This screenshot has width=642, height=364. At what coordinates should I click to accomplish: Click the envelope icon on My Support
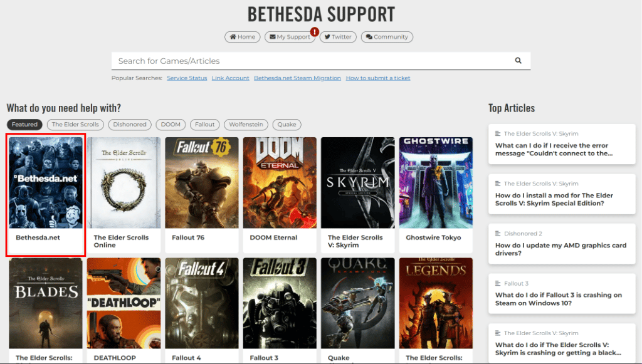tap(273, 36)
